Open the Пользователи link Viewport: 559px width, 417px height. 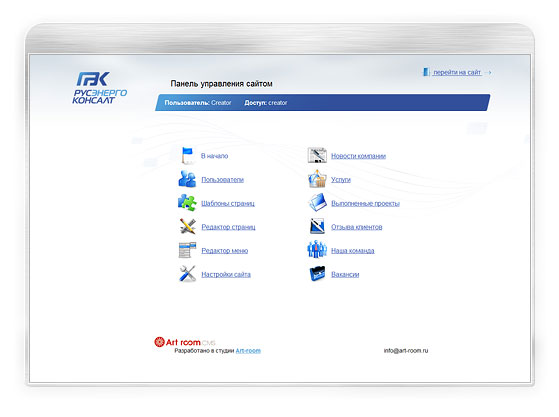(222, 180)
